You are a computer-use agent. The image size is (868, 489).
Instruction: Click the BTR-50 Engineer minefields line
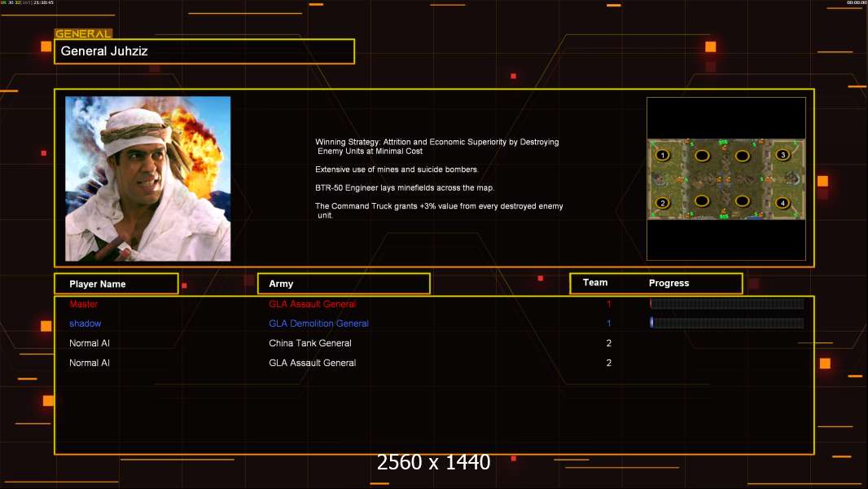[x=405, y=187]
